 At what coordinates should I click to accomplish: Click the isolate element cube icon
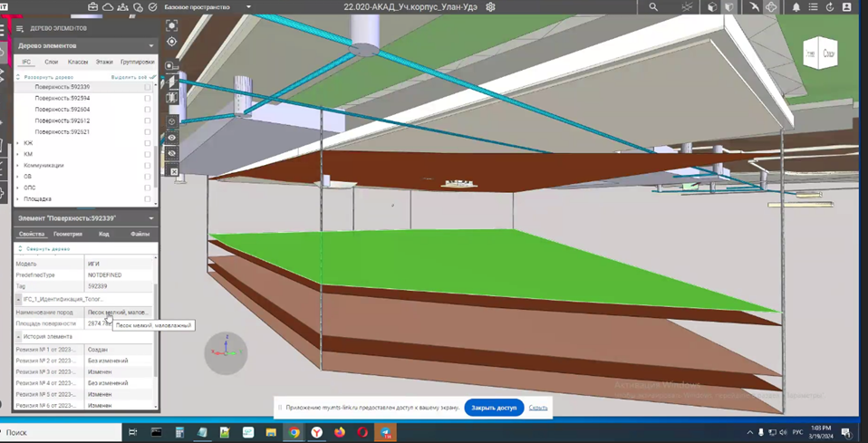pos(171,121)
